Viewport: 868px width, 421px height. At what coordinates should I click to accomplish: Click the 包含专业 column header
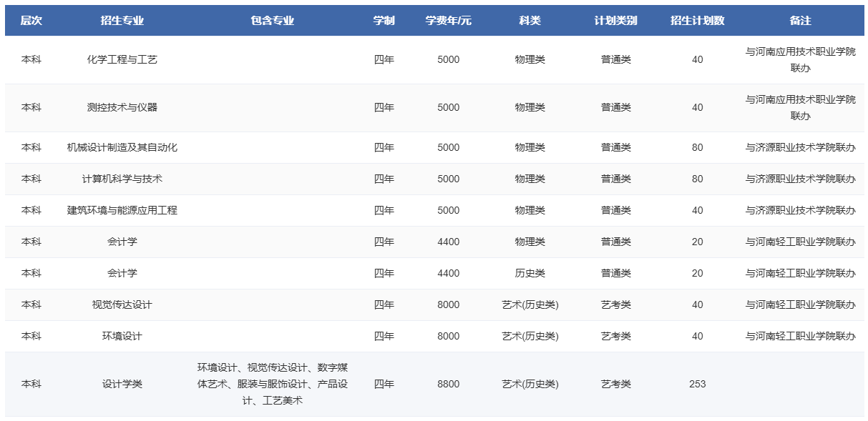(x=273, y=21)
